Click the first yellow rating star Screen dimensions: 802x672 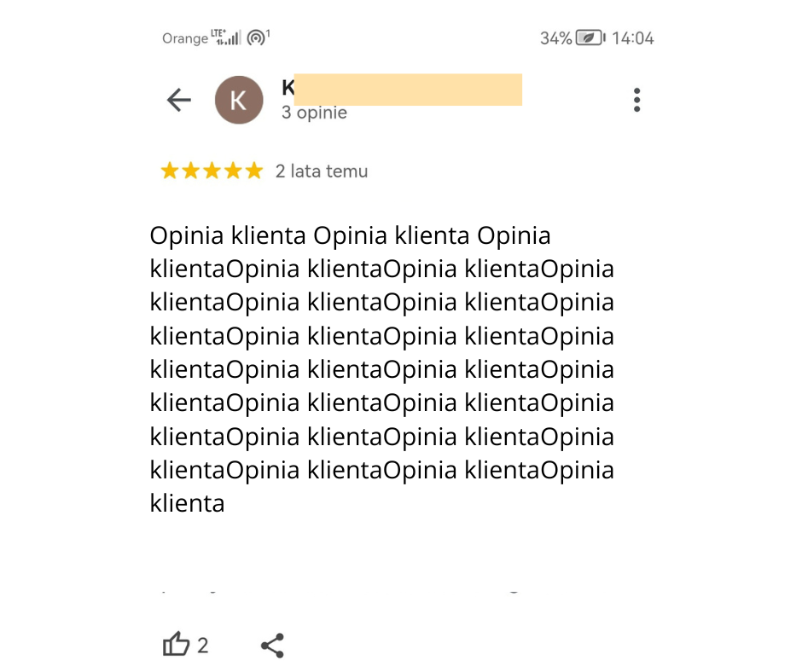(x=170, y=171)
